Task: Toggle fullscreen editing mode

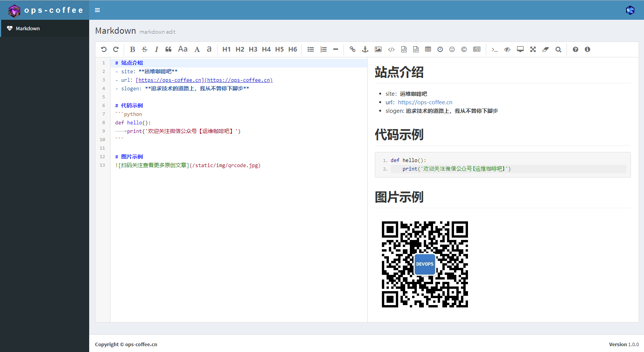Action: pyautogui.click(x=533, y=49)
